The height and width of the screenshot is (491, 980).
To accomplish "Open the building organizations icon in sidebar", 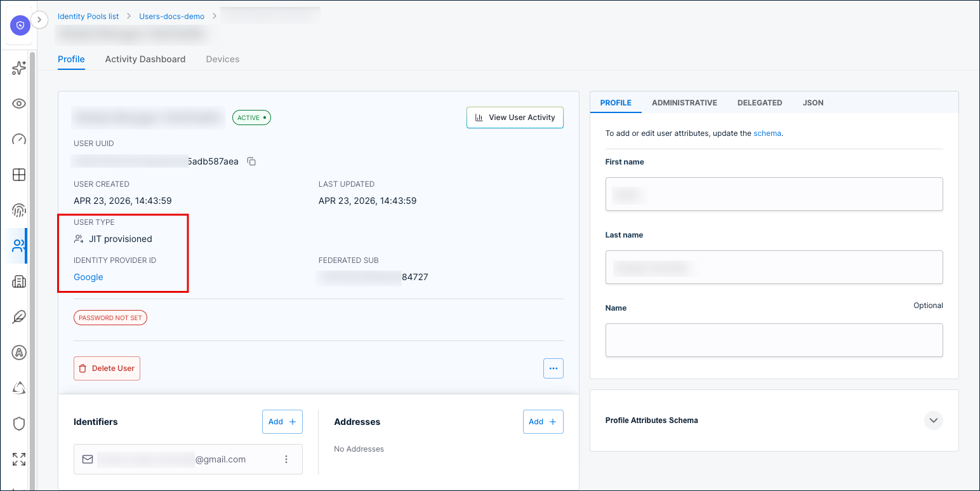I will click(19, 281).
